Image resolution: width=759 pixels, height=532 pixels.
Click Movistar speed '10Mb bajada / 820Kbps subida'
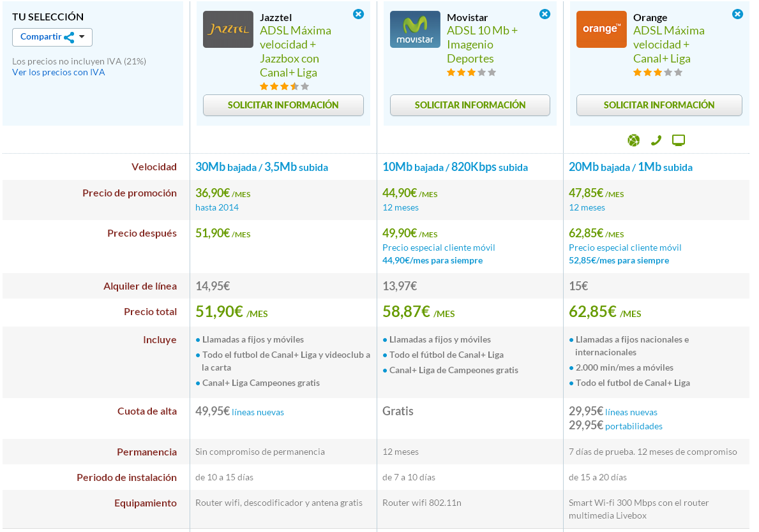coord(455,167)
